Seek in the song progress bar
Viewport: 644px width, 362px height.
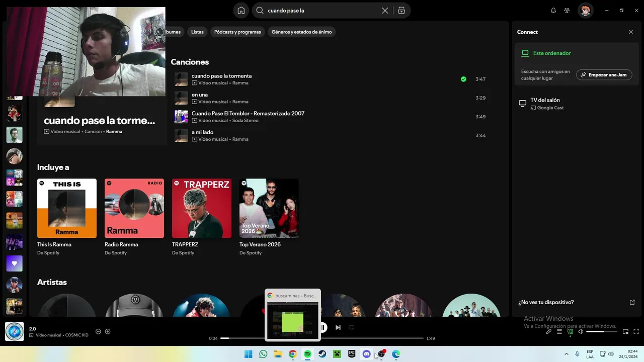click(x=322, y=338)
